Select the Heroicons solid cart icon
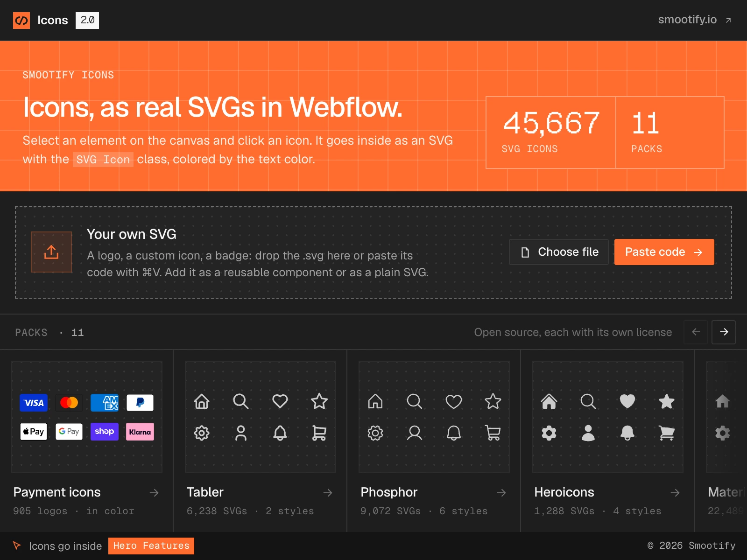 click(667, 433)
